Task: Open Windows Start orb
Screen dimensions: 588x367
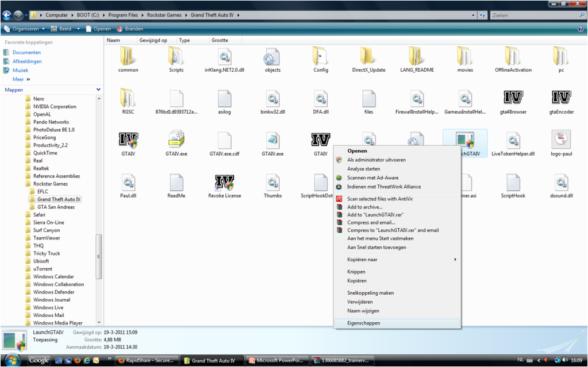Action: [x=13, y=360]
